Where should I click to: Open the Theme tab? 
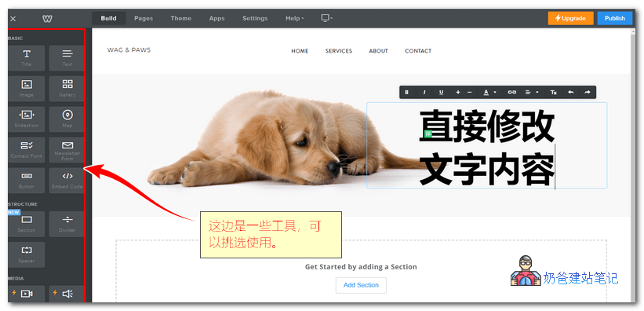tap(180, 19)
